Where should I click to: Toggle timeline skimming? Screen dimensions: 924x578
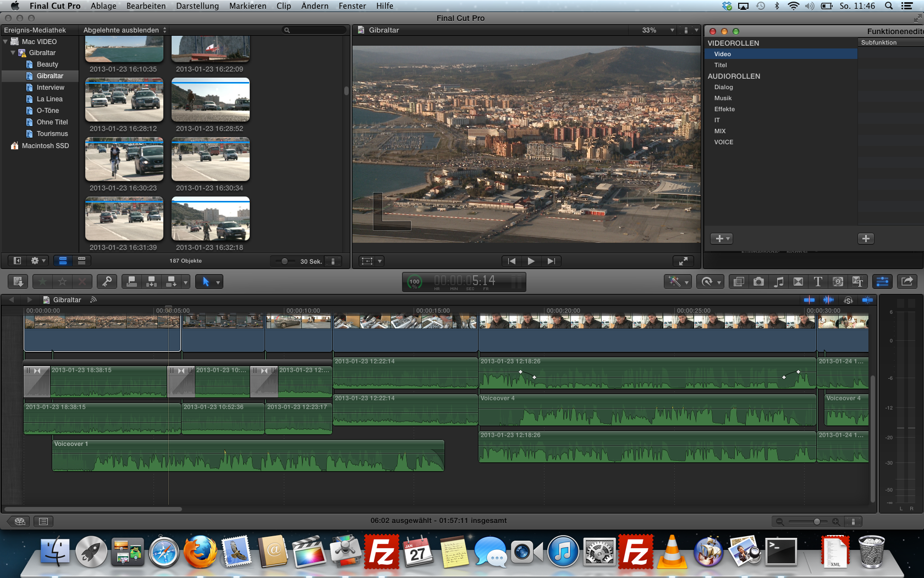pyautogui.click(x=809, y=300)
